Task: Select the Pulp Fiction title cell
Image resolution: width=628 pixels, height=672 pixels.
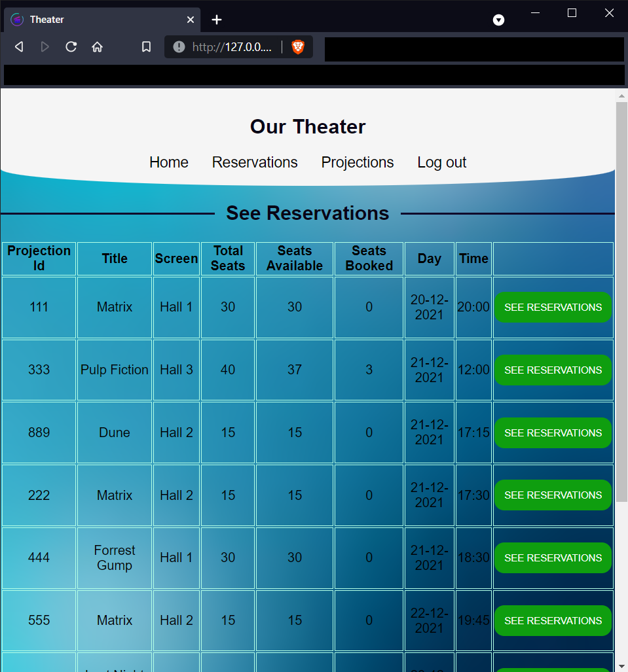Action: (x=115, y=370)
